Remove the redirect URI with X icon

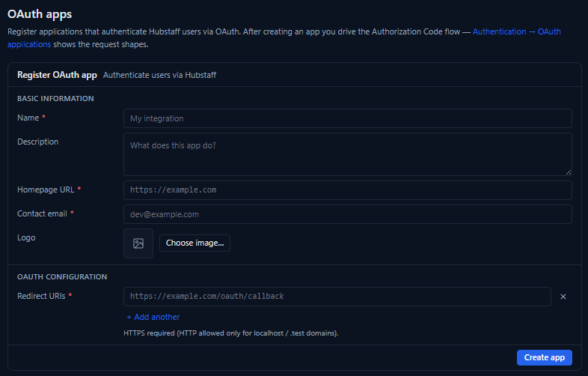(x=563, y=297)
